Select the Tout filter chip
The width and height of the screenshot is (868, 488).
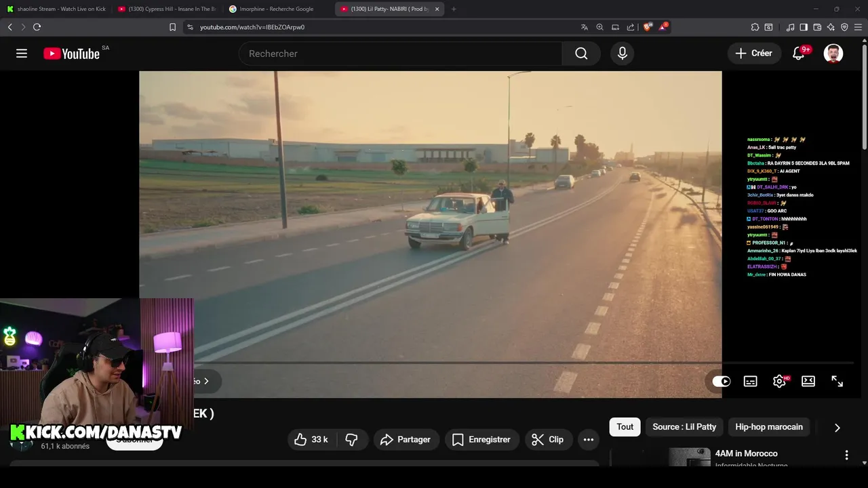pyautogui.click(x=625, y=427)
